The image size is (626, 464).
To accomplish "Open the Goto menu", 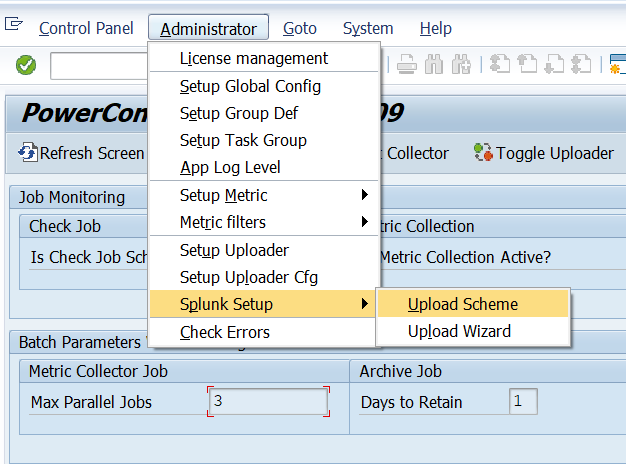I will (300, 28).
